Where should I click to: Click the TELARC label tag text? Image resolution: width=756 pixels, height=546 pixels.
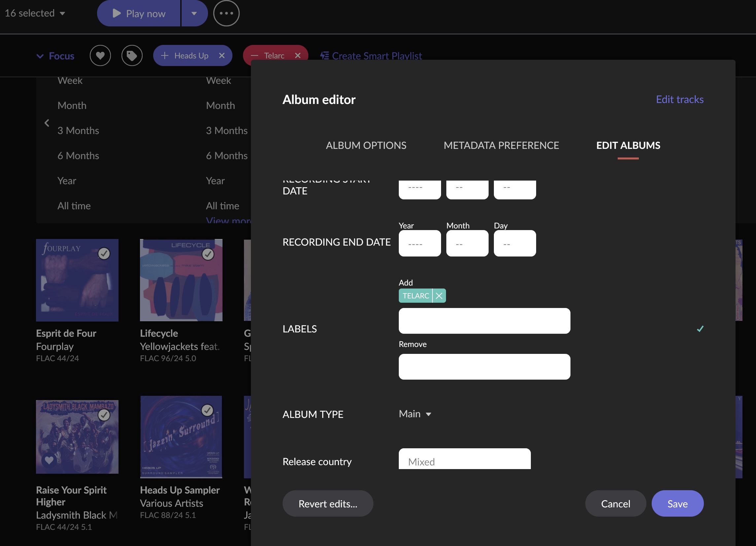tap(416, 296)
